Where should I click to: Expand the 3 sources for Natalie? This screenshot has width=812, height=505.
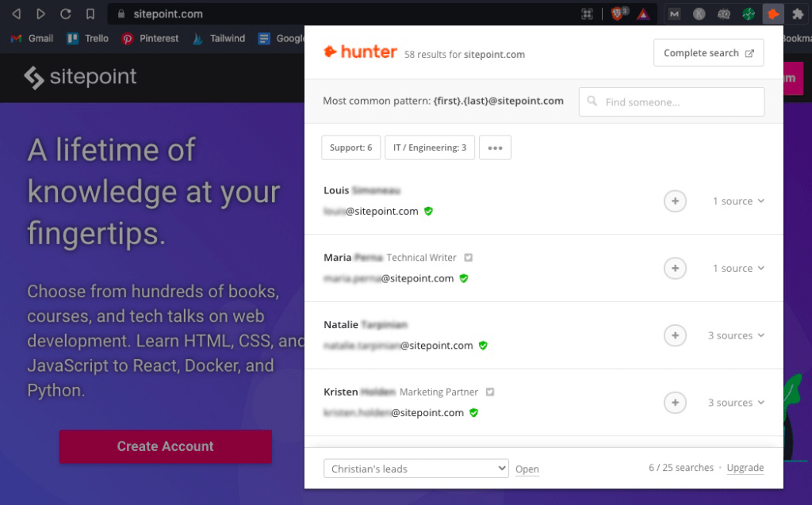736,336
